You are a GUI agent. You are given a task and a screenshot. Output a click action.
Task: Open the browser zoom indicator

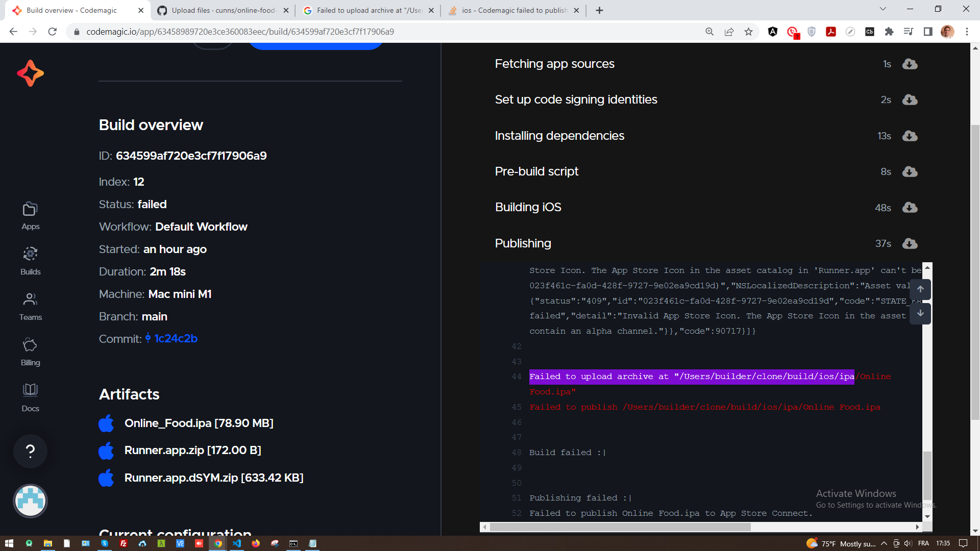(x=709, y=32)
